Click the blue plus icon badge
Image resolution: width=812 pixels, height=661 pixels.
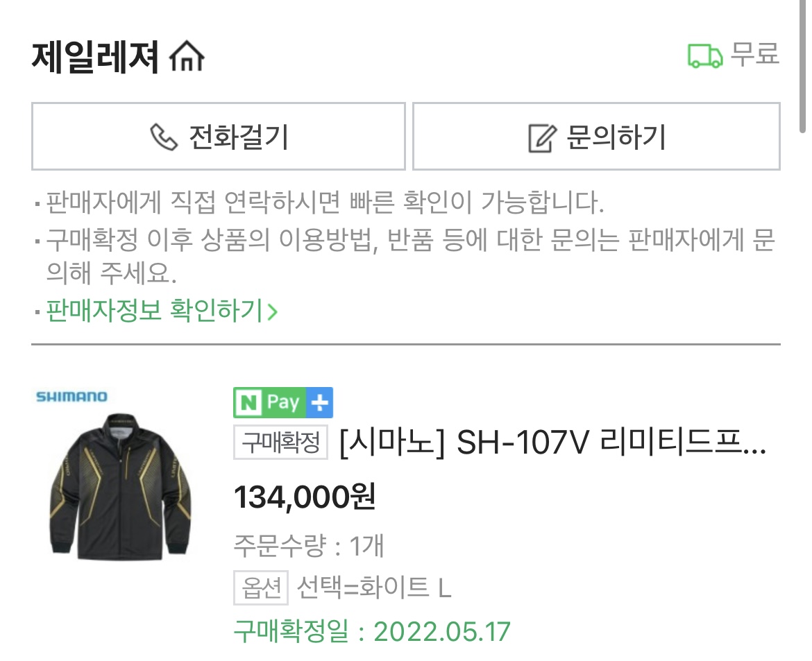[x=320, y=403]
